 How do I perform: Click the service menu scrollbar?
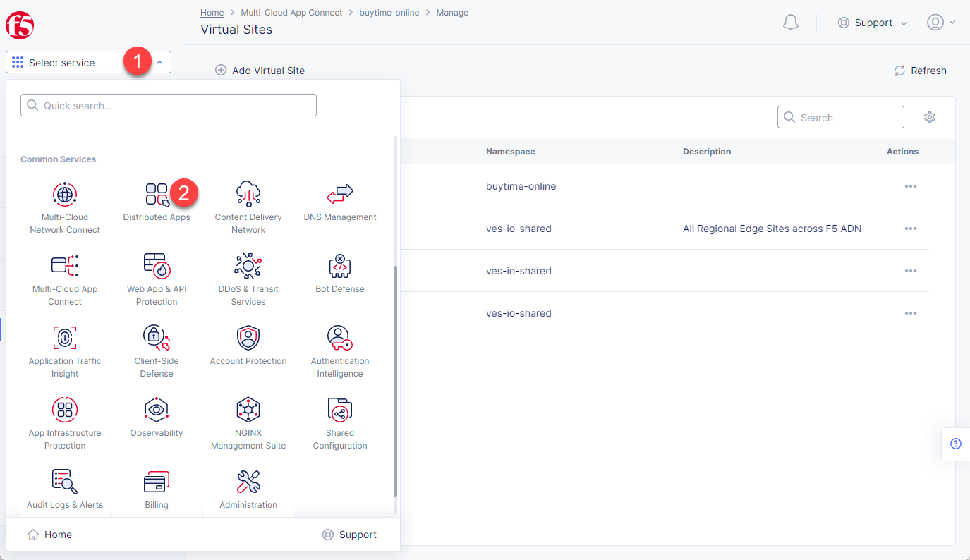395,381
